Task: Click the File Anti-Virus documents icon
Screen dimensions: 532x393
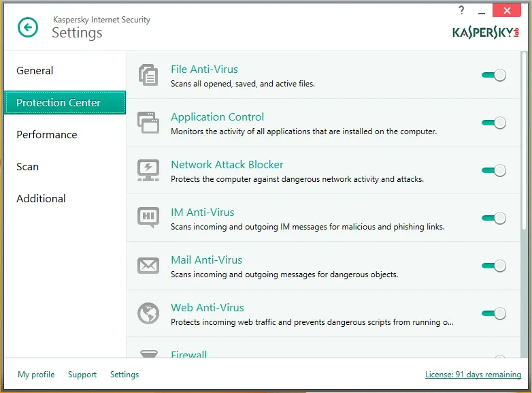Action: (x=148, y=75)
